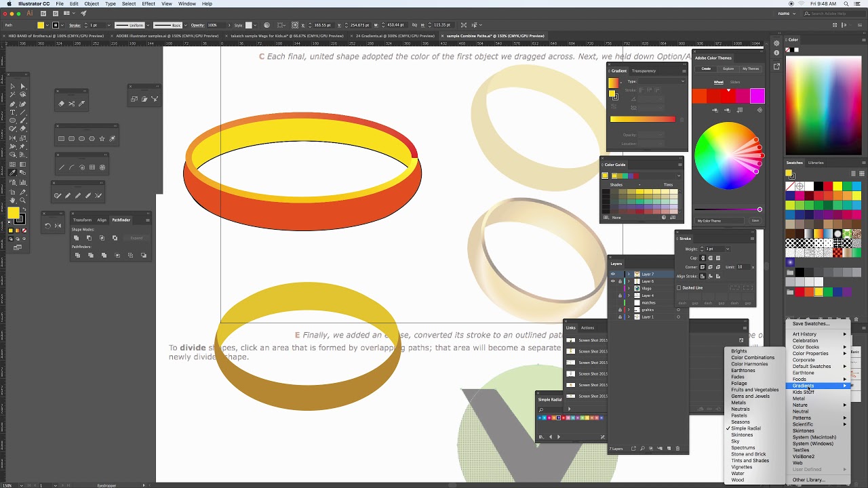The height and width of the screenshot is (488, 868).
Task: Open the Object menu
Action: [x=92, y=3]
